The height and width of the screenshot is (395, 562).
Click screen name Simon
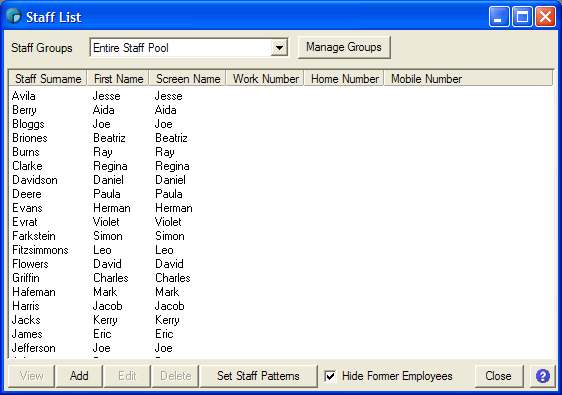(170, 236)
